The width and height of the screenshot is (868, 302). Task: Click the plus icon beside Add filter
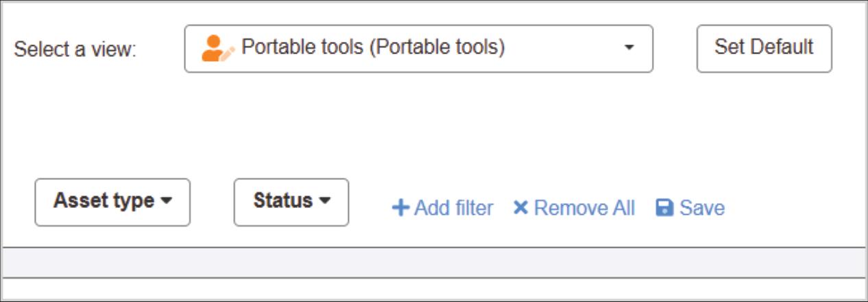click(x=400, y=208)
